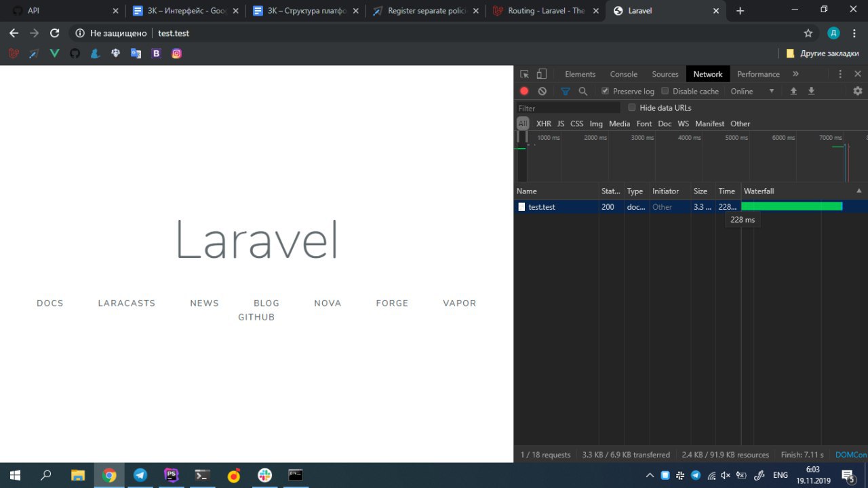Switch to the API browser tab
This screenshot has width=868, height=488.
tap(64, 11)
